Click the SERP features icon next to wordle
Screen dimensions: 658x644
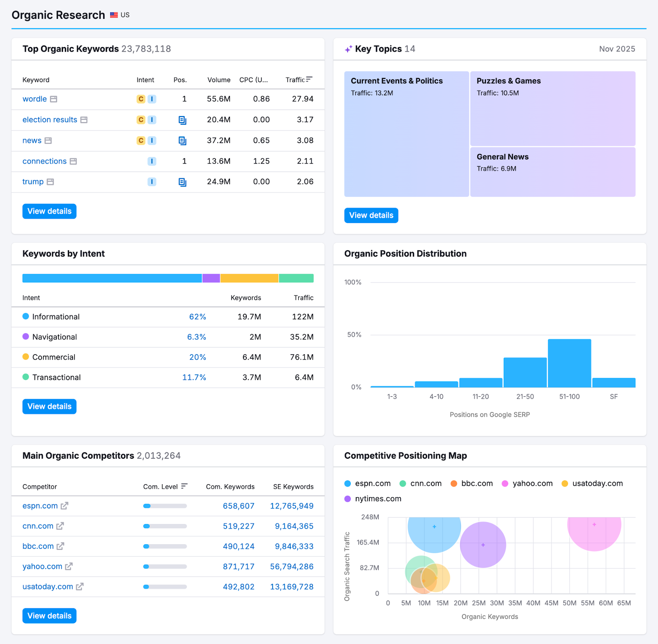pyautogui.click(x=54, y=99)
